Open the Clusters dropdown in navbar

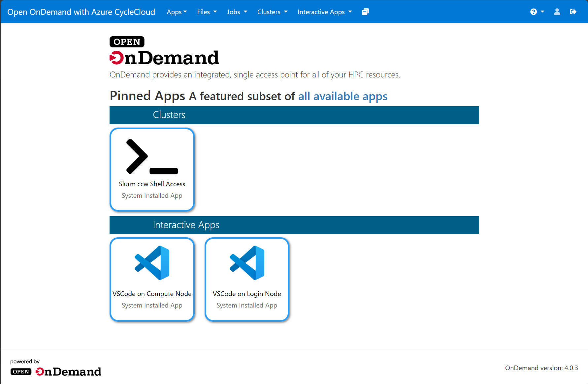[273, 12]
